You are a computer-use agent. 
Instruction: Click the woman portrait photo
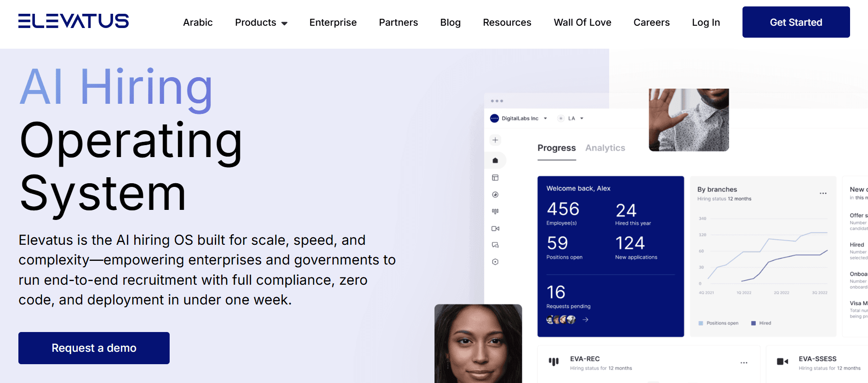click(478, 344)
